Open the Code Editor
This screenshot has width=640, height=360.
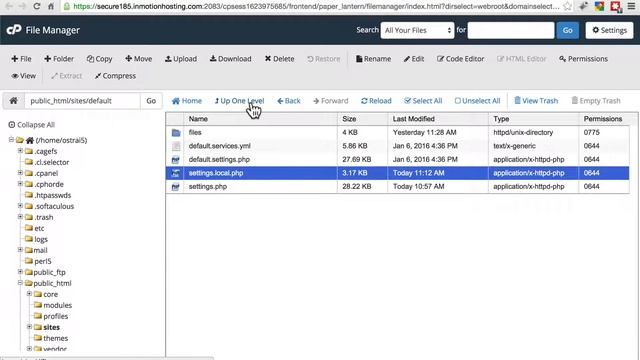[x=460, y=59]
